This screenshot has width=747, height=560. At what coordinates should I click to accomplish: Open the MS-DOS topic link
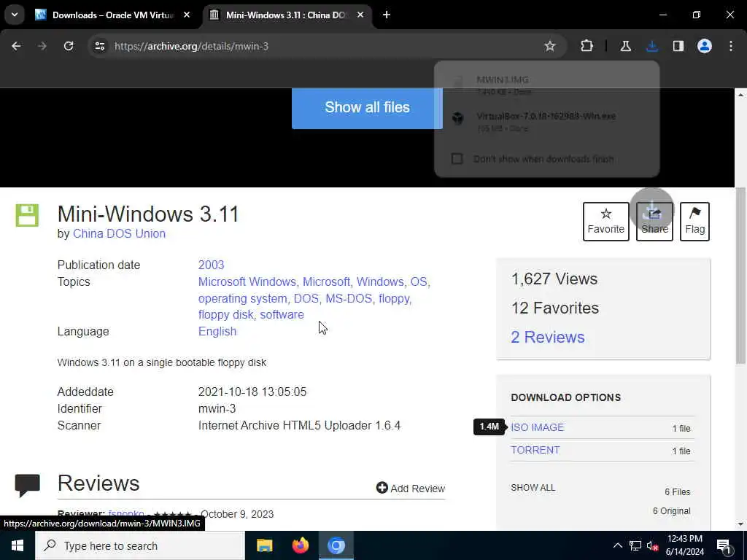point(349,298)
